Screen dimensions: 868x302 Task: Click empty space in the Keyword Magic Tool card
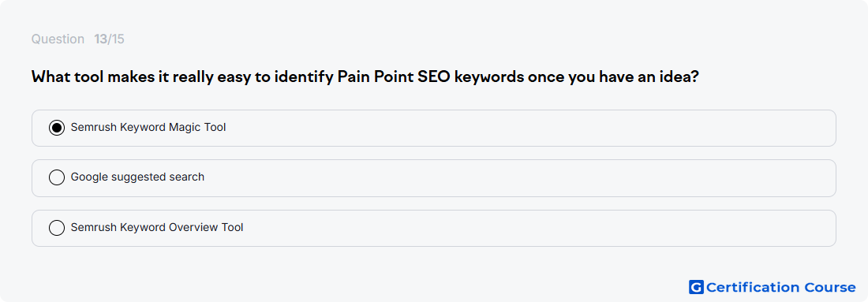[x=526, y=128]
